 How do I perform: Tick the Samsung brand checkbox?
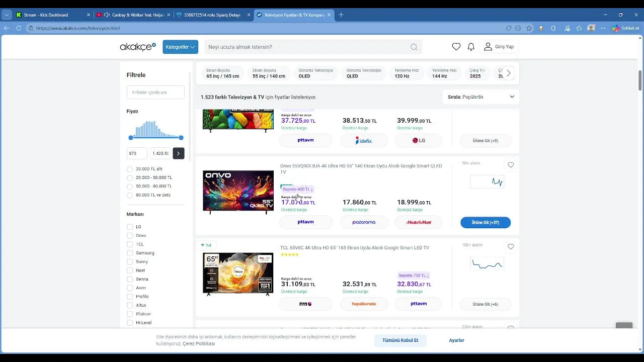[x=130, y=253]
